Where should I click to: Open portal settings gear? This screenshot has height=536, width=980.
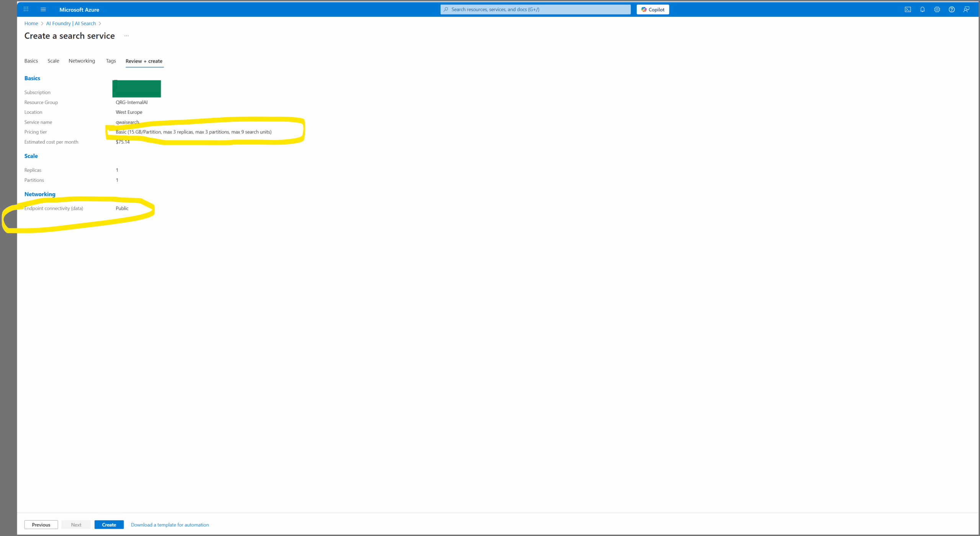tap(937, 10)
